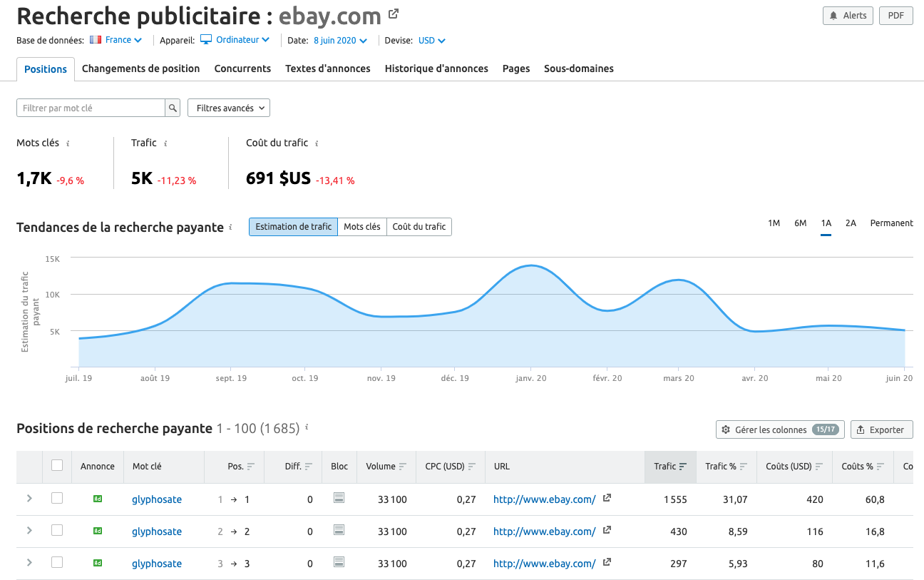Switch to Pages tab

pyautogui.click(x=516, y=69)
